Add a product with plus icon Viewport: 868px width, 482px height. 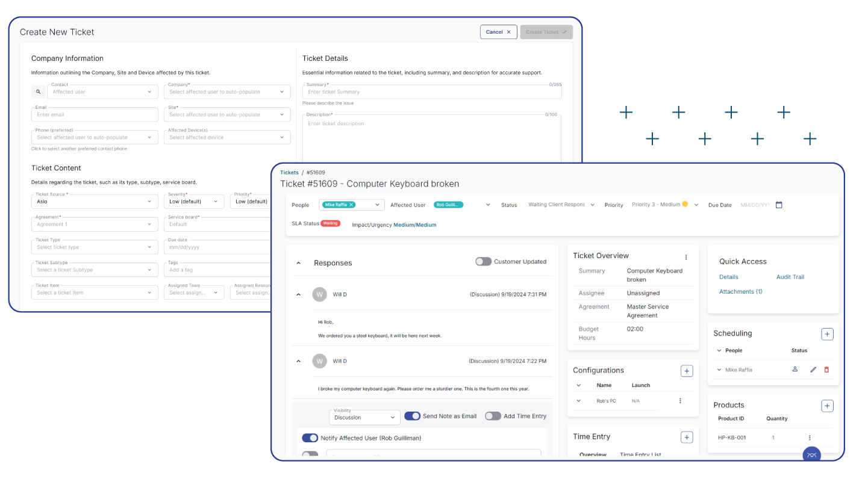click(827, 406)
